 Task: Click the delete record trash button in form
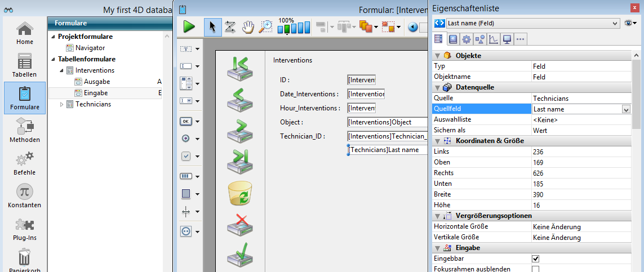(241, 194)
